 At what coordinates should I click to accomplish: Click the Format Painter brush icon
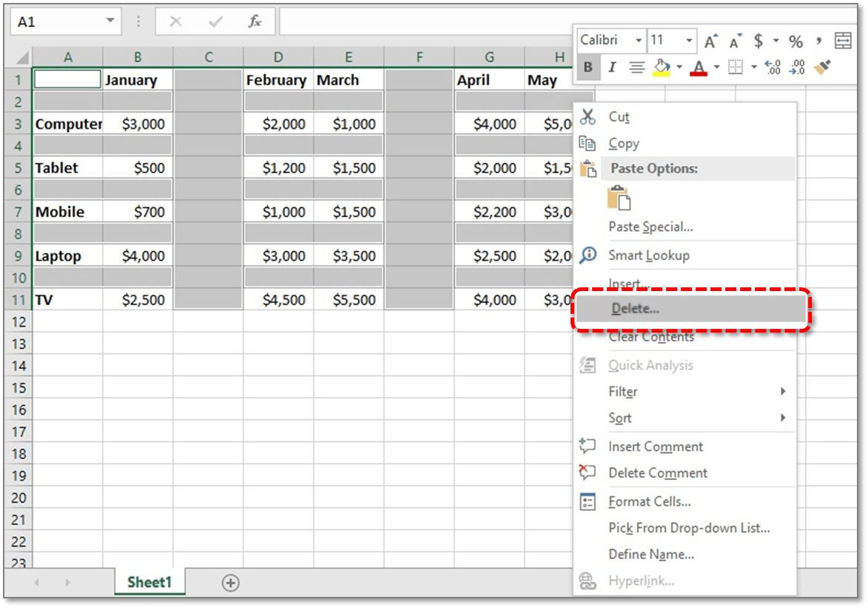coord(823,67)
